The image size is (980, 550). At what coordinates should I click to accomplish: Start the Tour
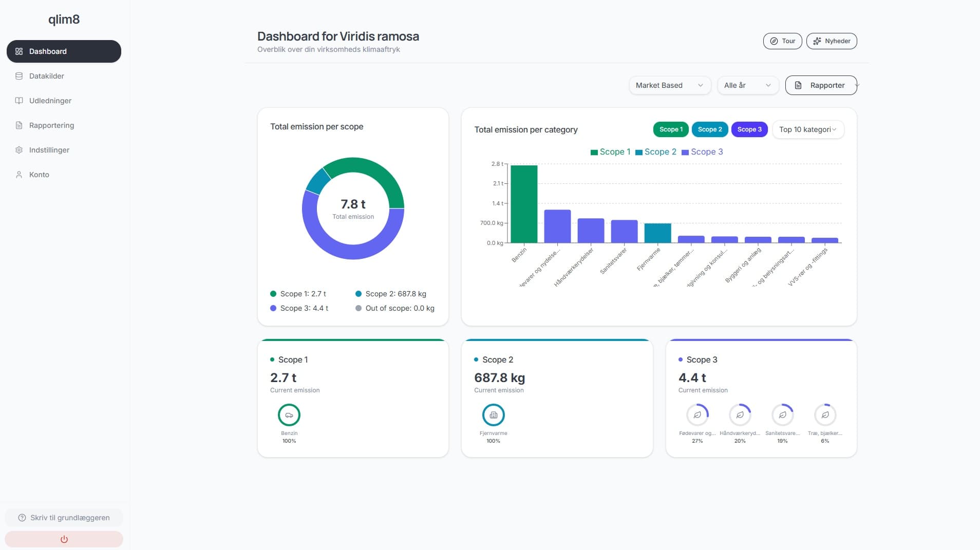(x=782, y=41)
